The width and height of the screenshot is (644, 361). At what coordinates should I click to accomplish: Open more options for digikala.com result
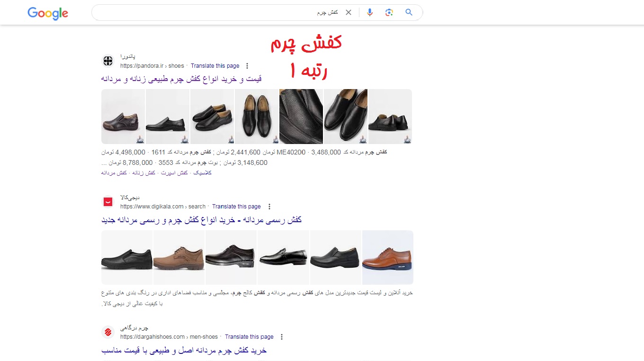269,207
